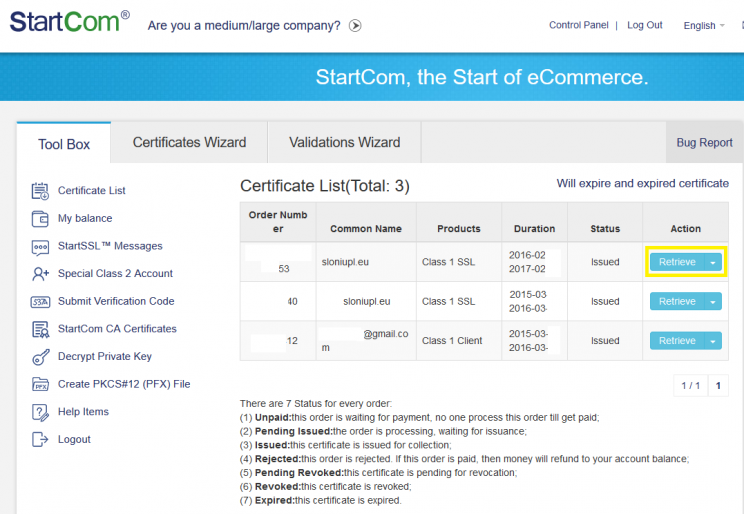Click the Special Class 2 Account person icon

click(40, 274)
